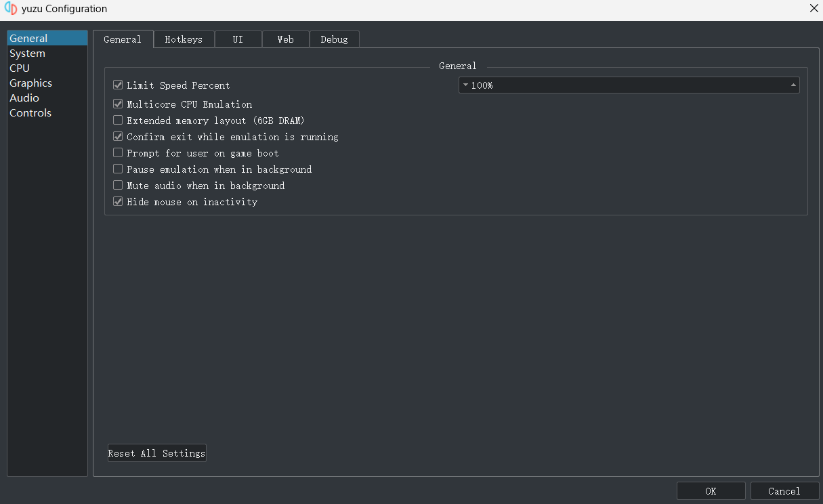Enable Mute audio when in background
This screenshot has width=823, height=504.
[x=118, y=186]
